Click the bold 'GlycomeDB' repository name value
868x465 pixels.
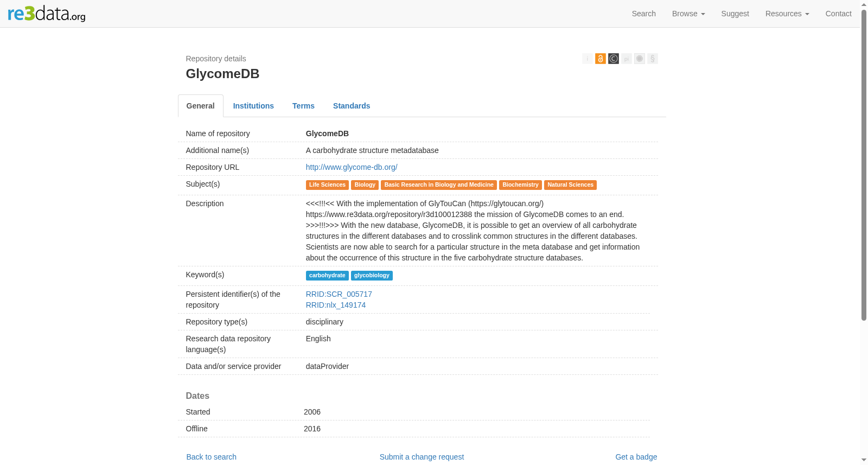tap(327, 133)
